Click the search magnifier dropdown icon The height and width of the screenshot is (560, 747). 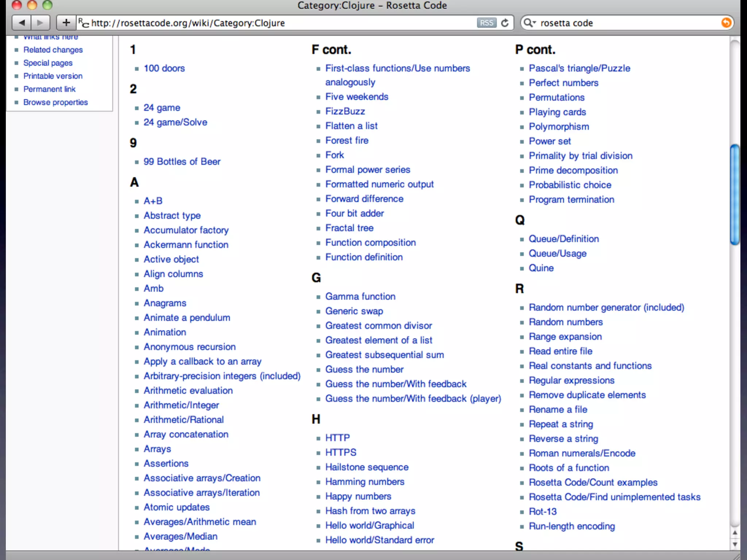coord(530,23)
